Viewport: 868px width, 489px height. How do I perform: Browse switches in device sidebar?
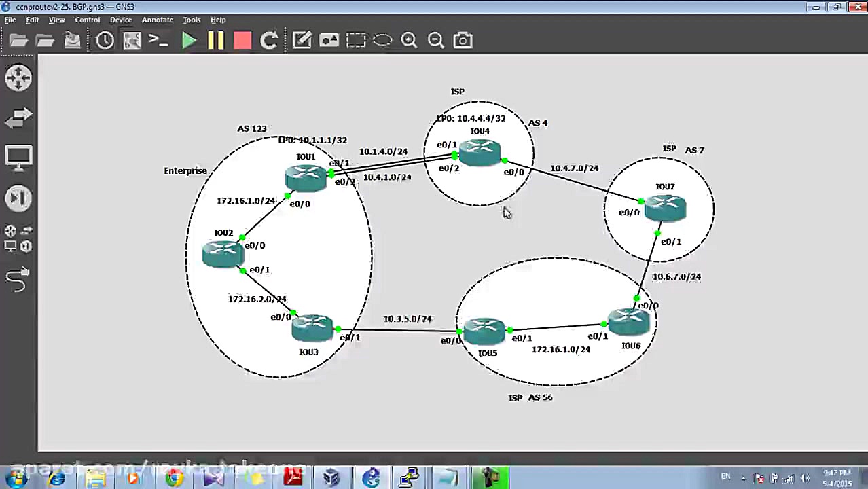tap(18, 118)
